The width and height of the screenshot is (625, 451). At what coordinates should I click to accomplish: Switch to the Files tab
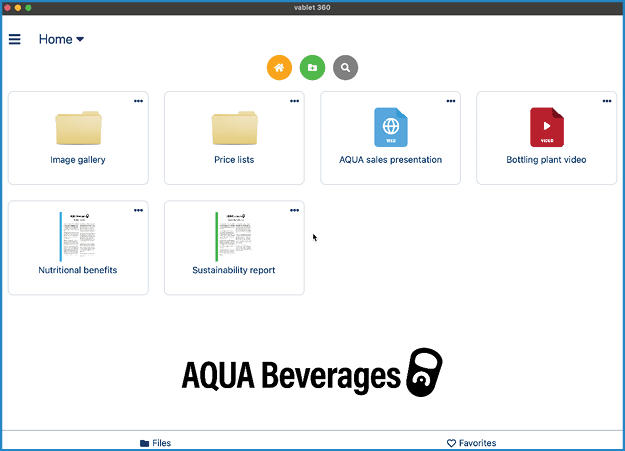click(155, 443)
